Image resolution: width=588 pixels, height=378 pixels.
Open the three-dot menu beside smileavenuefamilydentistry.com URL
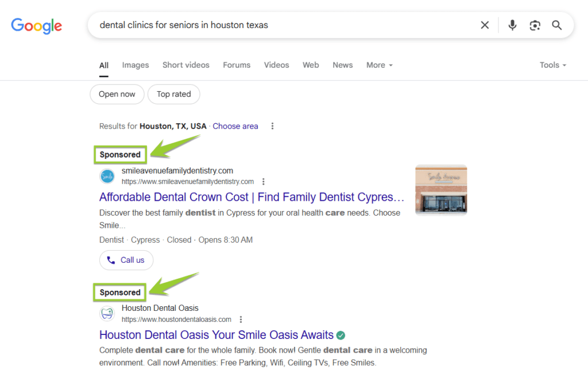click(x=264, y=182)
